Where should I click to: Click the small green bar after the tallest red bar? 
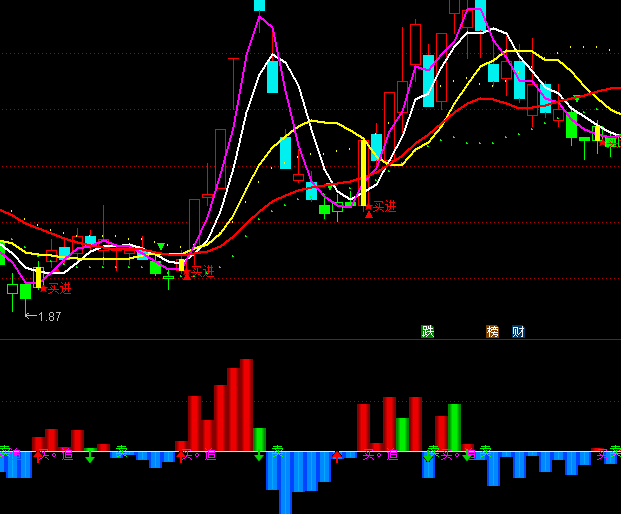coord(260,440)
